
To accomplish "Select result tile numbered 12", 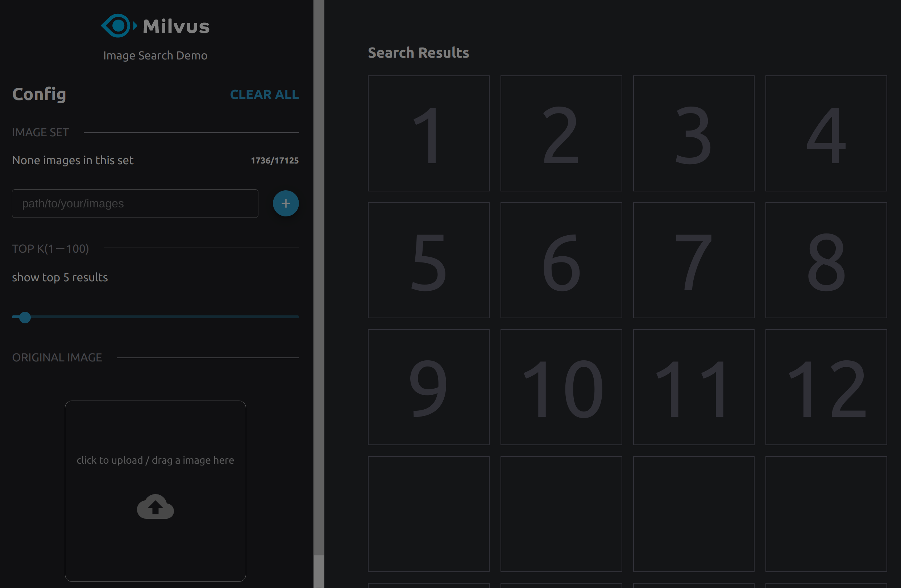I will click(826, 387).
